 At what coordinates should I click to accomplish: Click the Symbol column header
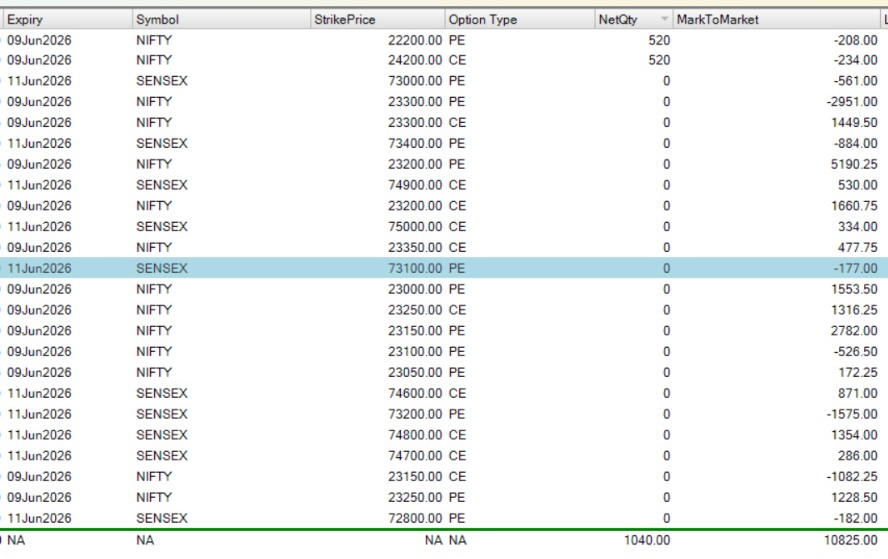(221, 19)
